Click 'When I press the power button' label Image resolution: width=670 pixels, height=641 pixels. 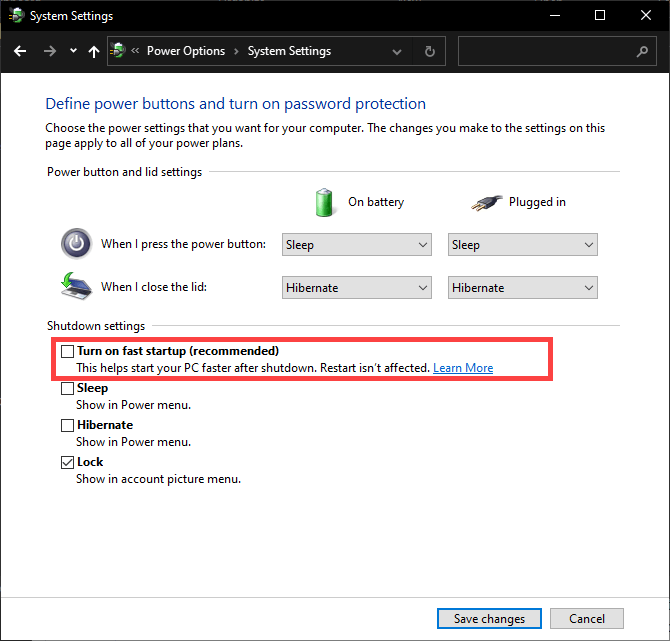coord(183,244)
